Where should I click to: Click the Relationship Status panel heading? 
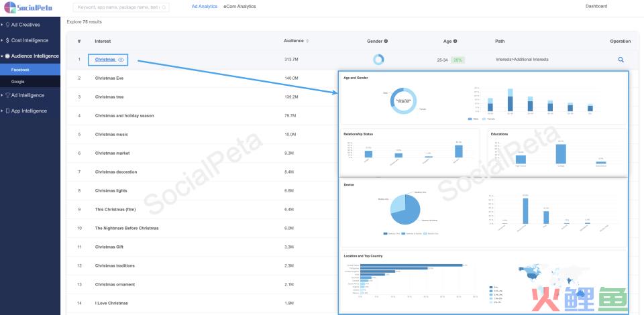pyautogui.click(x=358, y=134)
